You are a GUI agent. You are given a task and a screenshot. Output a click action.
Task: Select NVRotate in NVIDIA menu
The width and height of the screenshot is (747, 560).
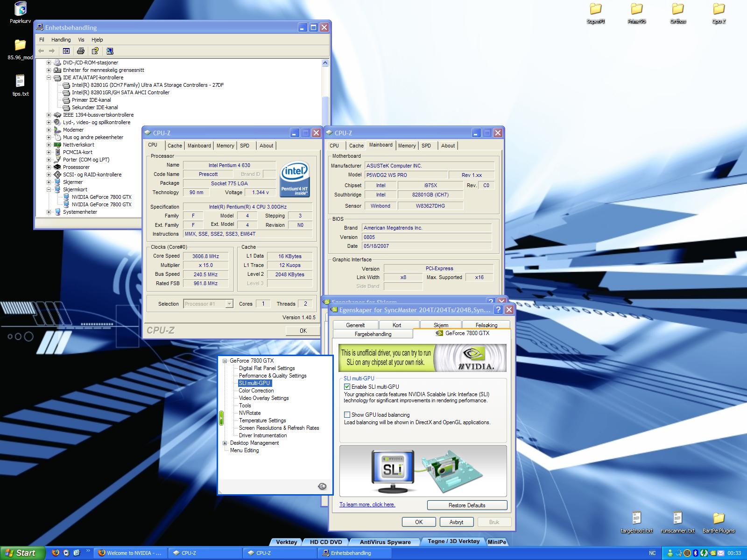[250, 413]
